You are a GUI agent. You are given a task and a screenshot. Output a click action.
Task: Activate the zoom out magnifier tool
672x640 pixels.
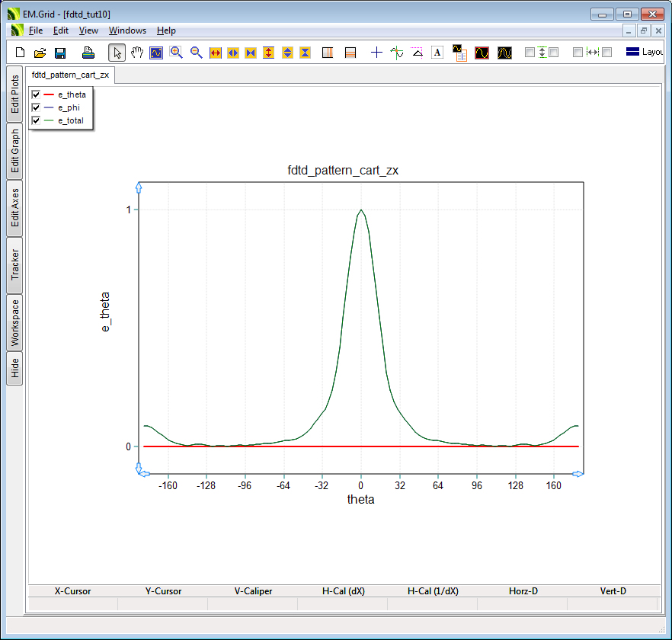pos(196,53)
